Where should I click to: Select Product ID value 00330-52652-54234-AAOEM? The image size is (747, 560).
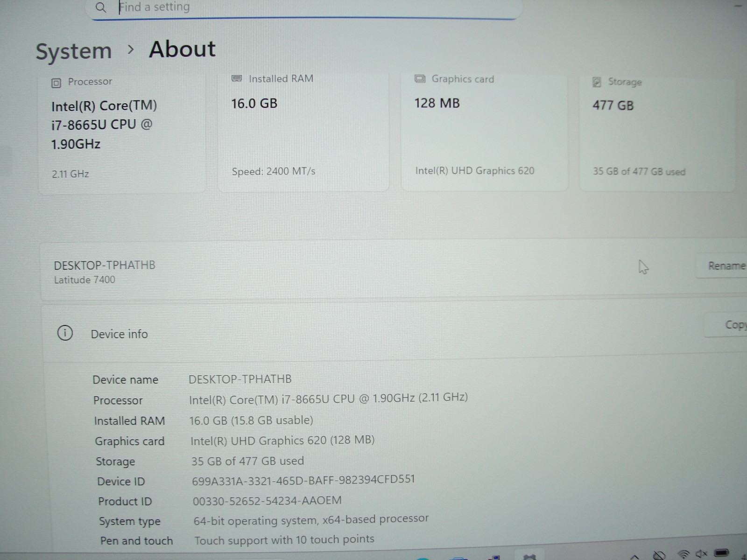coord(267,501)
